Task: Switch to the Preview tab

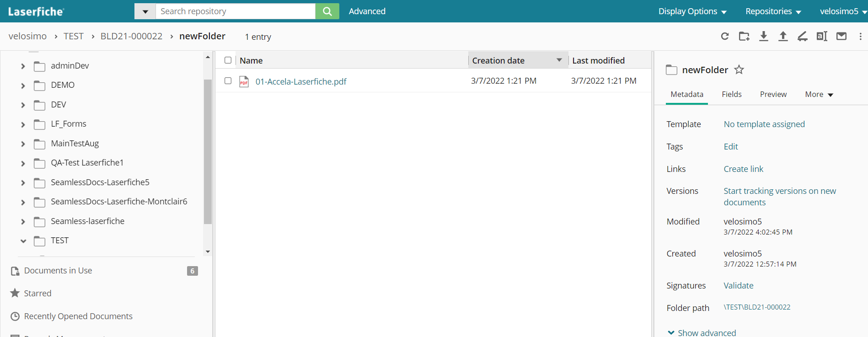Action: [773, 94]
